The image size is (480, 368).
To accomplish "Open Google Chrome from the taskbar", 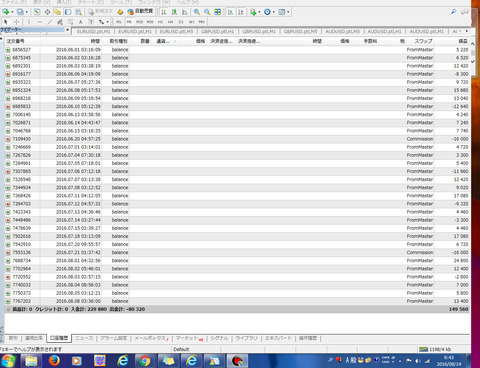I will coord(145,361).
